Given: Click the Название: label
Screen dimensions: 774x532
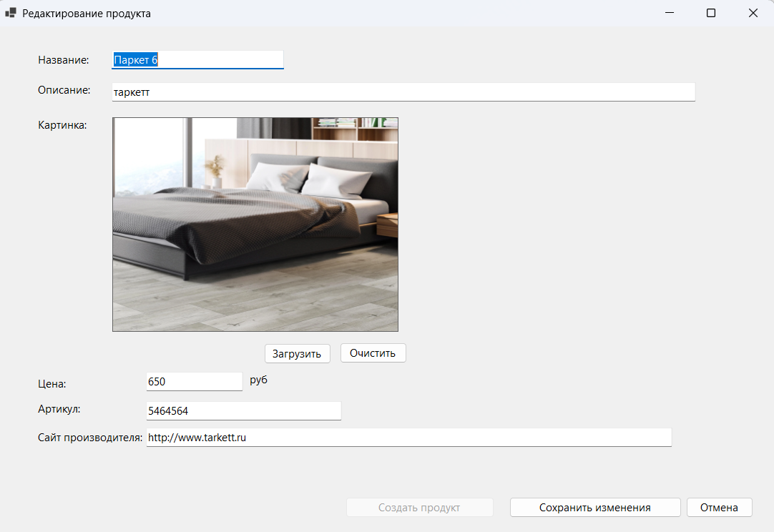Looking at the screenshot, I should [x=64, y=60].
